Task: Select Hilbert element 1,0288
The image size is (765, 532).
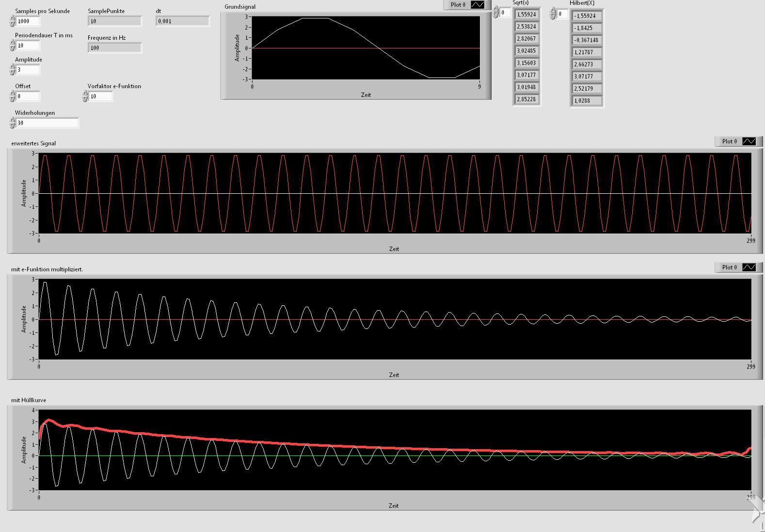Action: pyautogui.click(x=587, y=101)
